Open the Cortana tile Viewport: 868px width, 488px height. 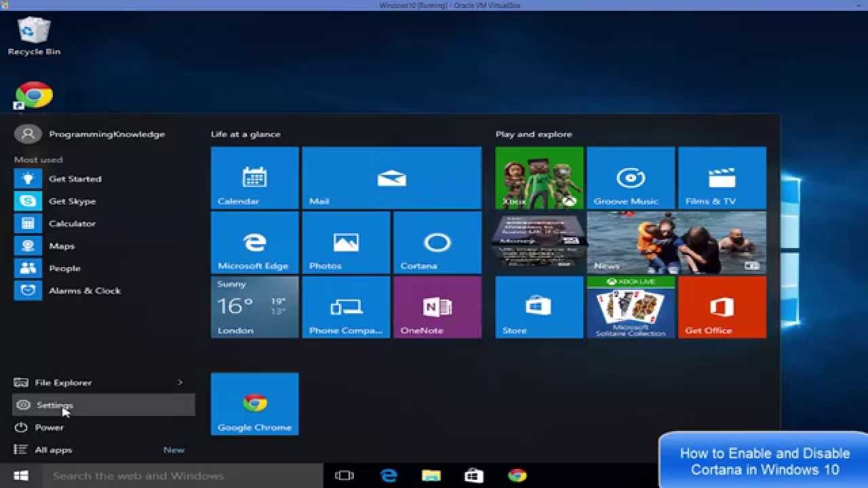point(437,242)
